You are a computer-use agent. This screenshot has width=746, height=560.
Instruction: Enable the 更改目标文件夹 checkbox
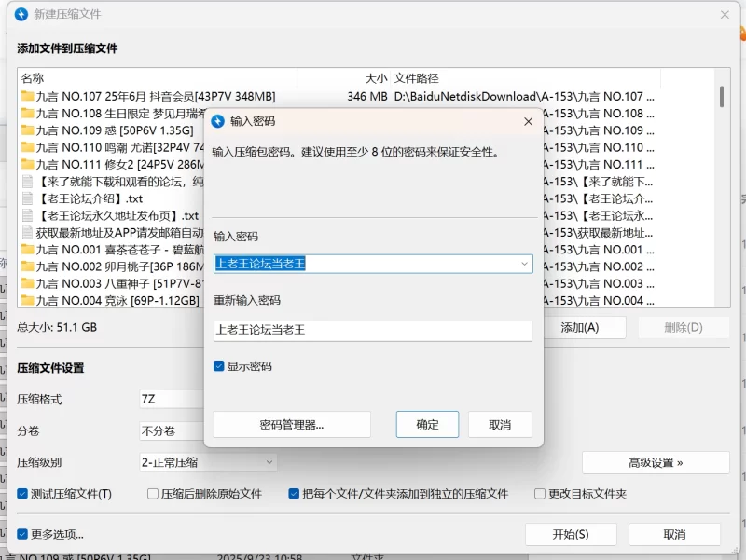(x=539, y=494)
